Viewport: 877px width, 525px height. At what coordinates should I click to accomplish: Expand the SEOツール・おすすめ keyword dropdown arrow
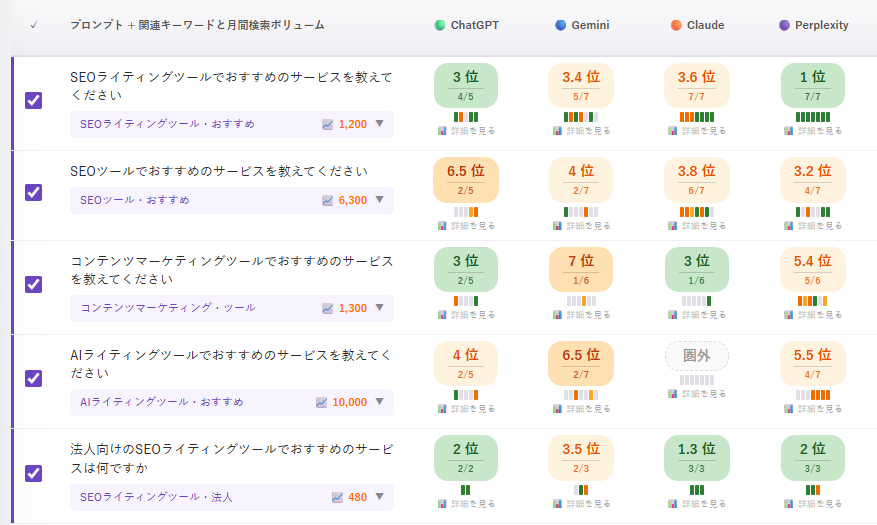coord(380,200)
